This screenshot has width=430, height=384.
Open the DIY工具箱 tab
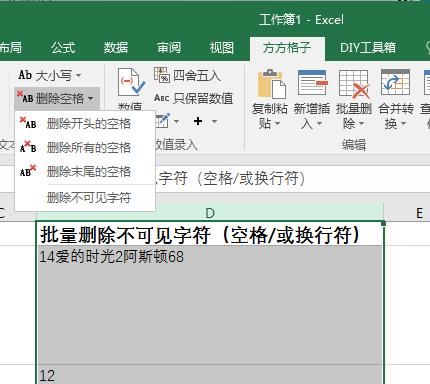(x=368, y=48)
